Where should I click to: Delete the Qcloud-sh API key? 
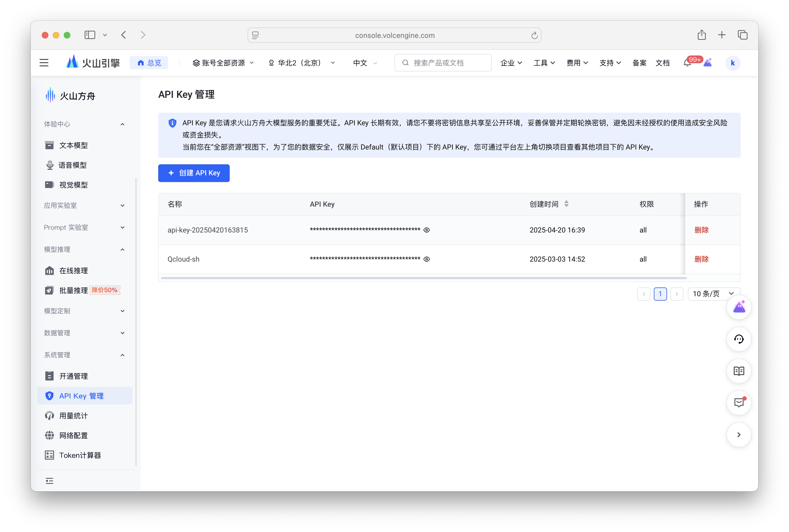[x=701, y=259]
